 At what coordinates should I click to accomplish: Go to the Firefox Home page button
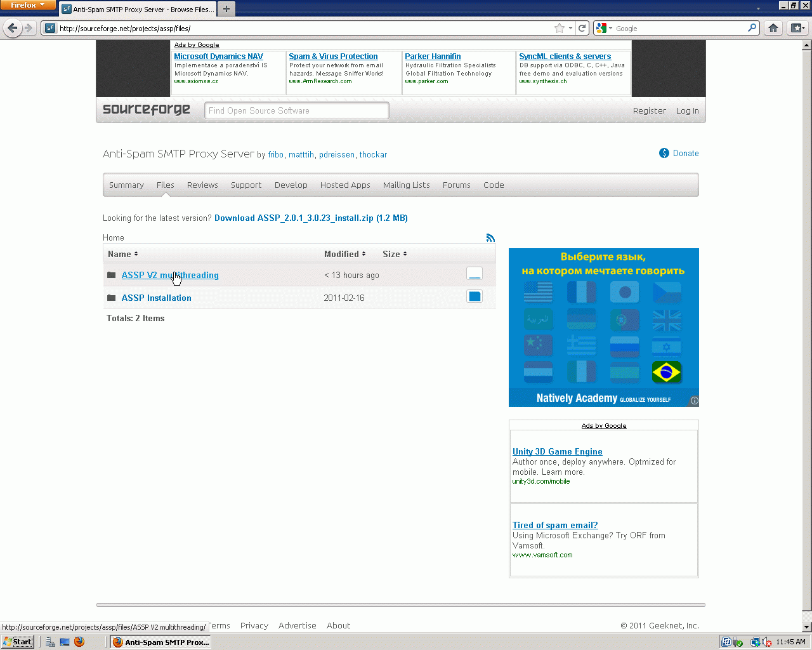[773, 28]
